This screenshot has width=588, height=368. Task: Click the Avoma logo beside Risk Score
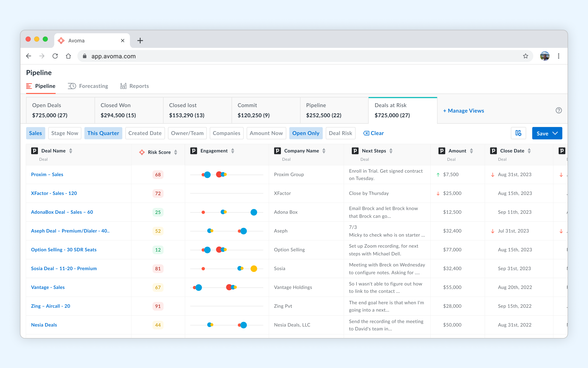[142, 152]
